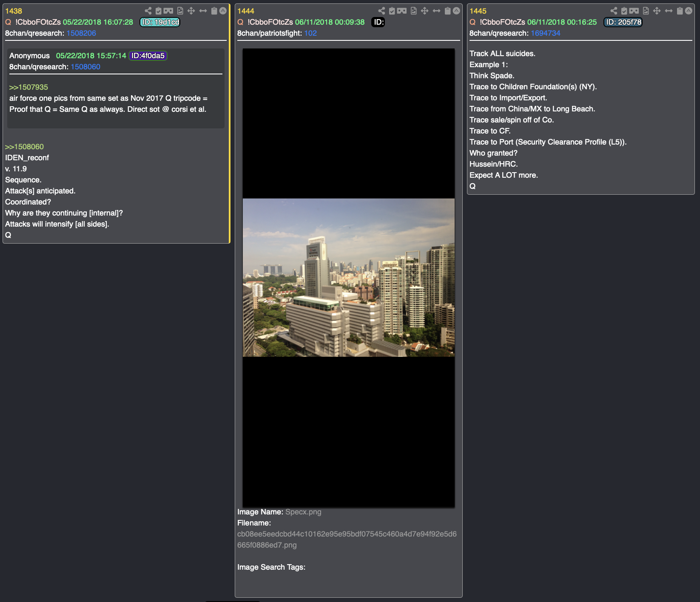
Task: Open patriotsfight post link 102
Action: click(310, 33)
